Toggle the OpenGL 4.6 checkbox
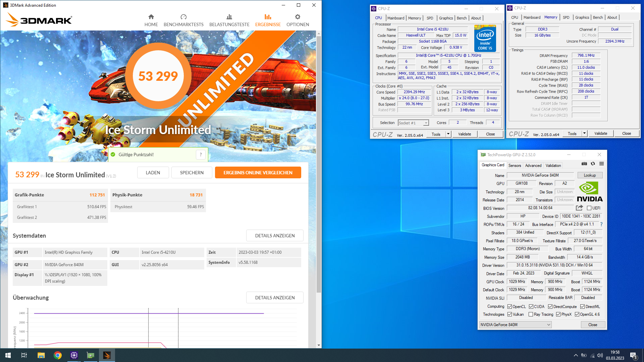Image resolution: width=644 pixels, height=362 pixels. [x=577, y=314]
